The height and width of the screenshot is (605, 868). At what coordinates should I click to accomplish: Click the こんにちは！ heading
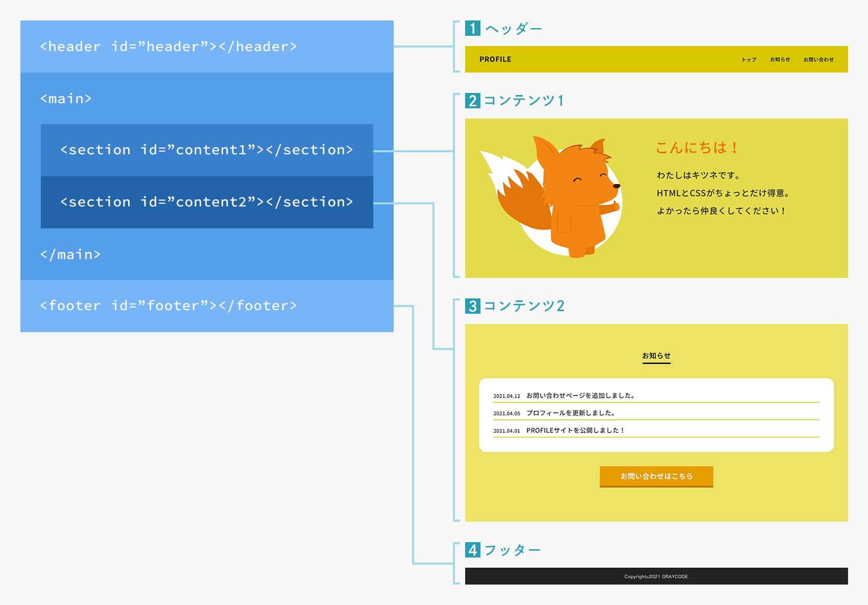[697, 148]
